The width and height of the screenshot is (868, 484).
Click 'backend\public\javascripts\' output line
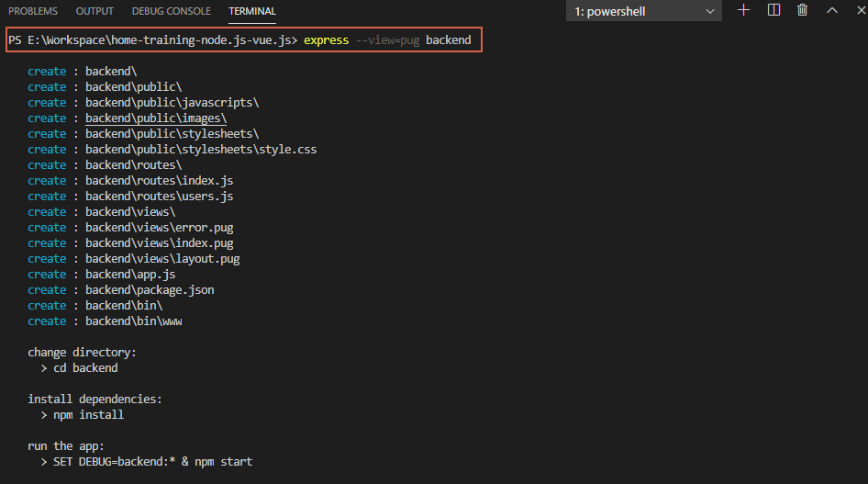[x=172, y=103]
